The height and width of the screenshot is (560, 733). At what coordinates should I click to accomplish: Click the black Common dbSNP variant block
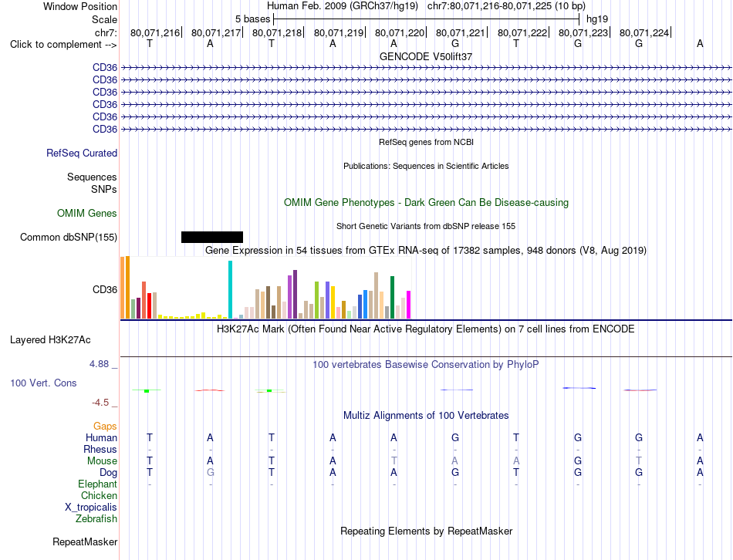click(211, 237)
